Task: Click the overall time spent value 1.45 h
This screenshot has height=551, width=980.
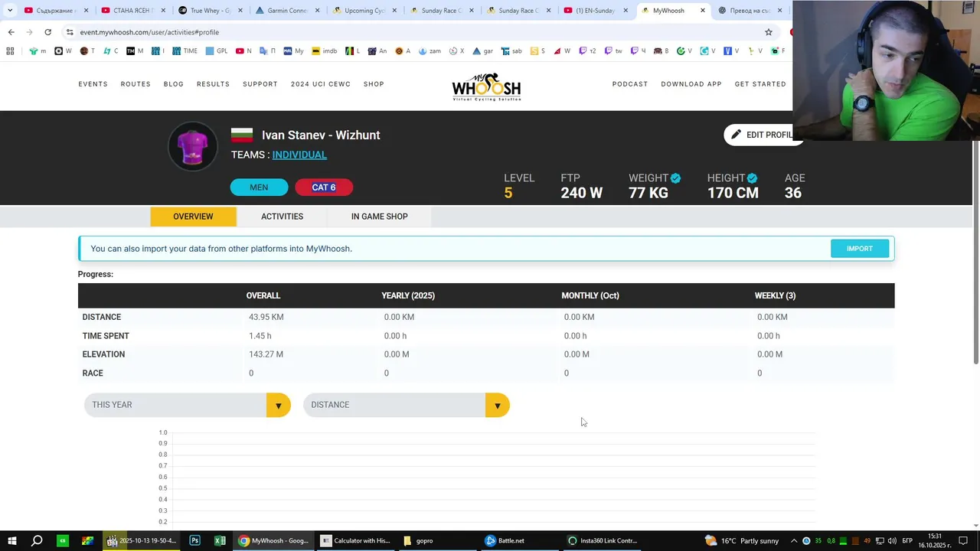Action: (x=260, y=336)
